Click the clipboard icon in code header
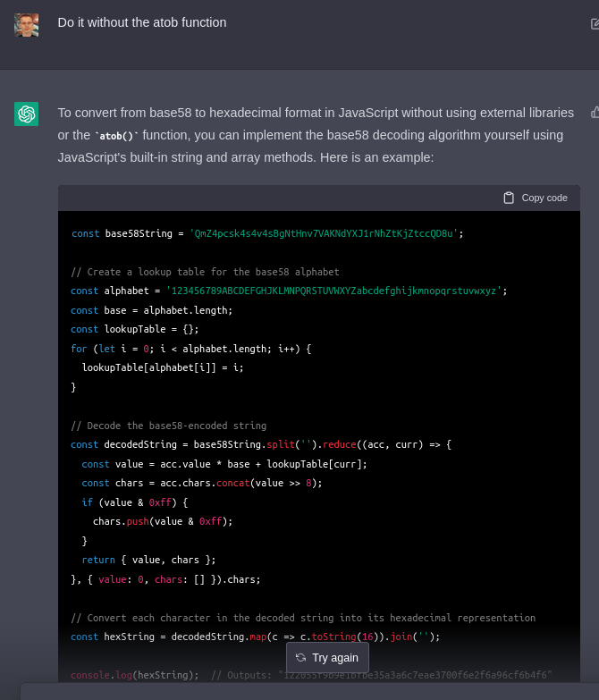The width and height of the screenshot is (599, 700). pos(509,198)
